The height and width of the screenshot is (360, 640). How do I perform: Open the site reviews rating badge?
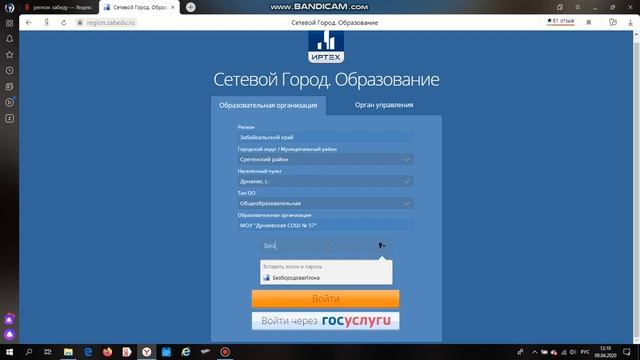coord(560,21)
